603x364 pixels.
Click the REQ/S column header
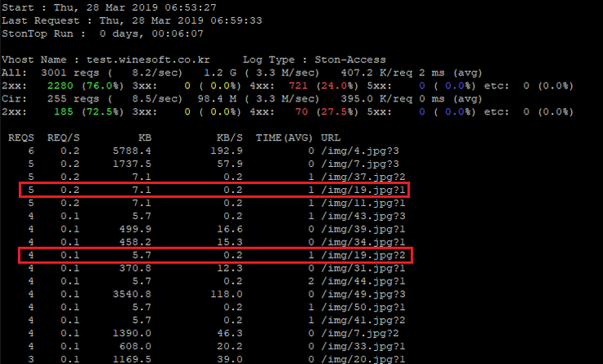(64, 138)
